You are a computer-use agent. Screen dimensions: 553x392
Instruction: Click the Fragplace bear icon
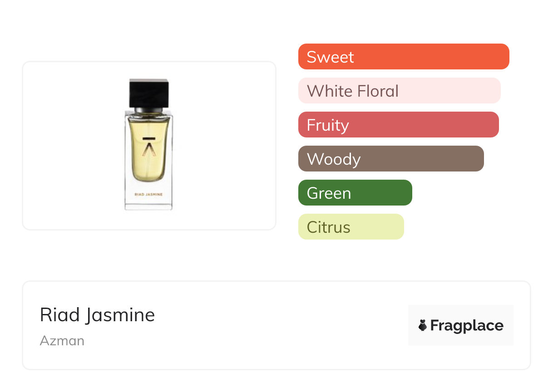click(x=423, y=325)
